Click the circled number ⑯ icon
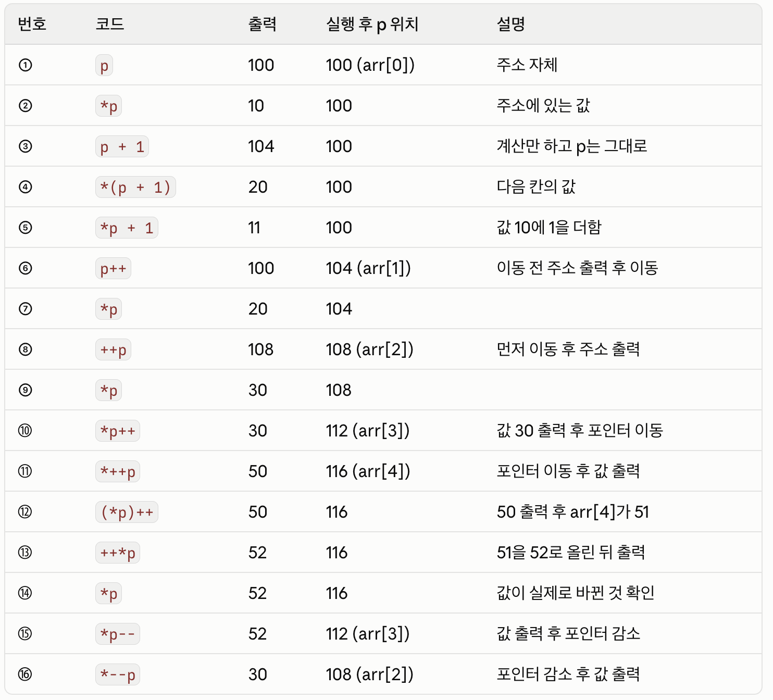The width and height of the screenshot is (773, 700). pos(26,674)
